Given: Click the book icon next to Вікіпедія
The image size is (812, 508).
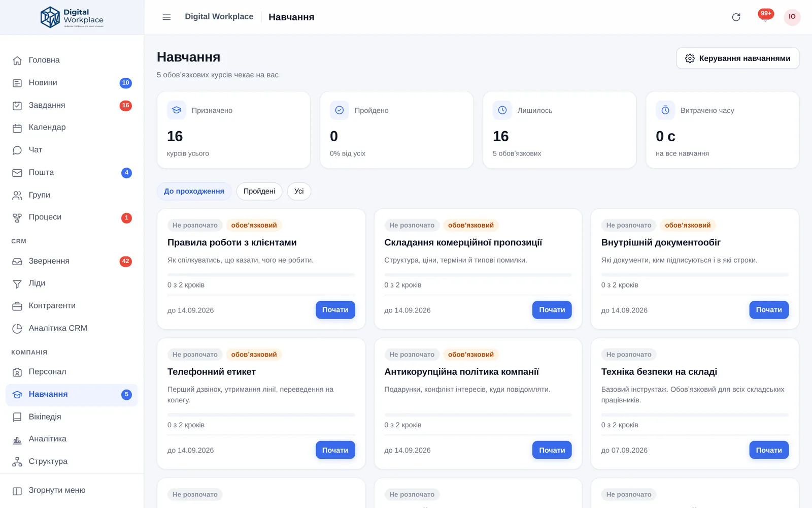Looking at the screenshot, I should 17,417.
